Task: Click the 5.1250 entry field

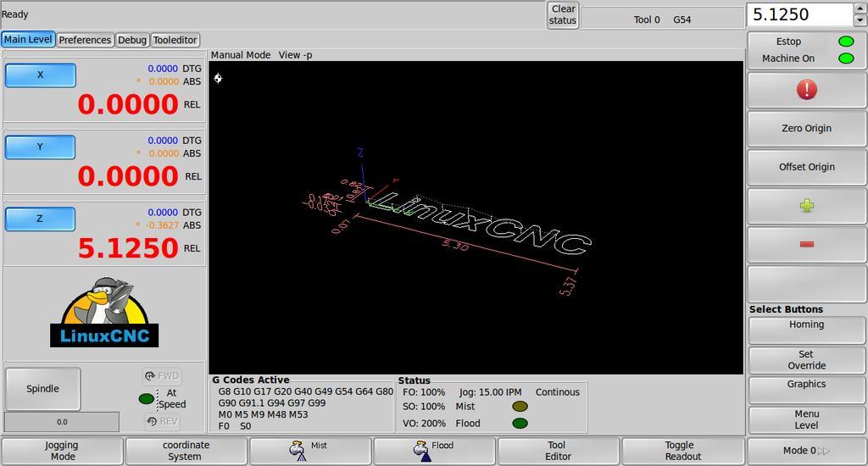Action: click(800, 14)
